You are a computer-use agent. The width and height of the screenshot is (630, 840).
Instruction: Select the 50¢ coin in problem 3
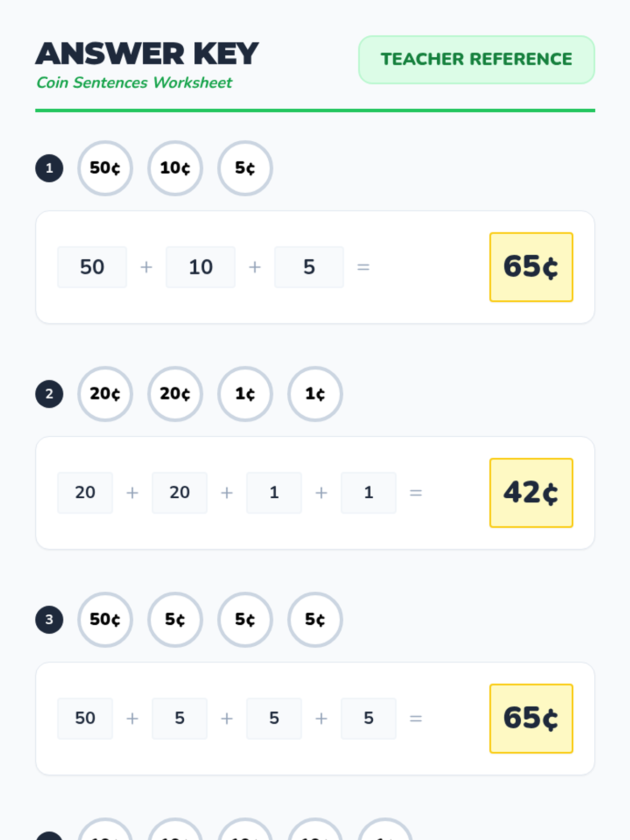coord(105,619)
